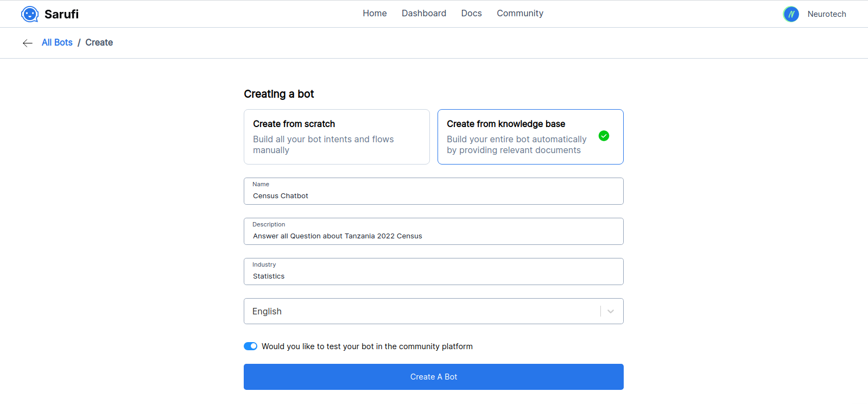Select the Create from knowledge base option
Screen dimensions: 868x404
(x=530, y=137)
